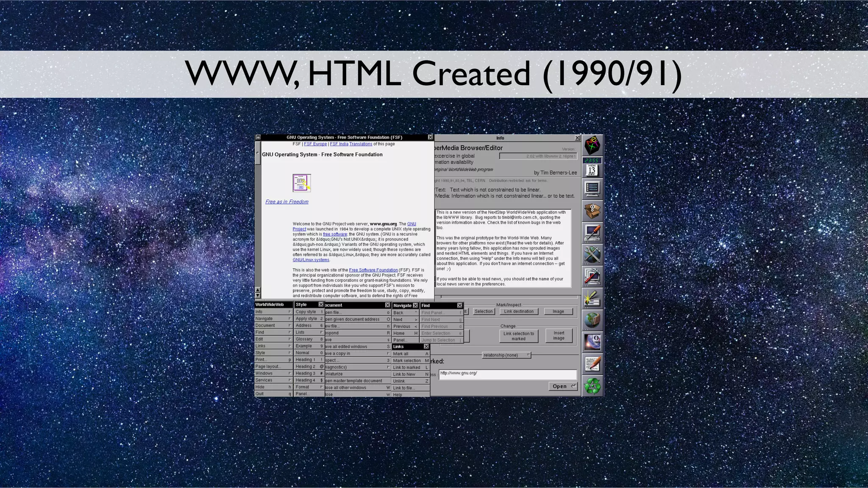Viewport: 868px width, 488px height.
Task: Click the miniaturize button of the GNU browser window
Action: [258, 137]
